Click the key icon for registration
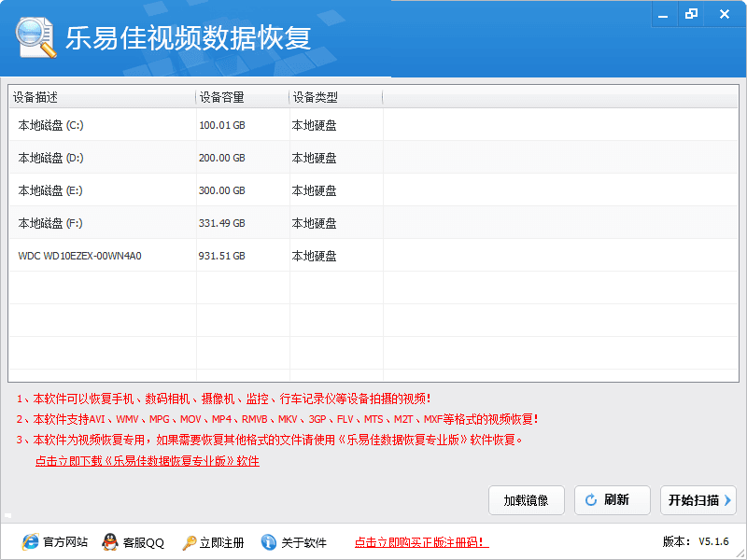 (190, 542)
